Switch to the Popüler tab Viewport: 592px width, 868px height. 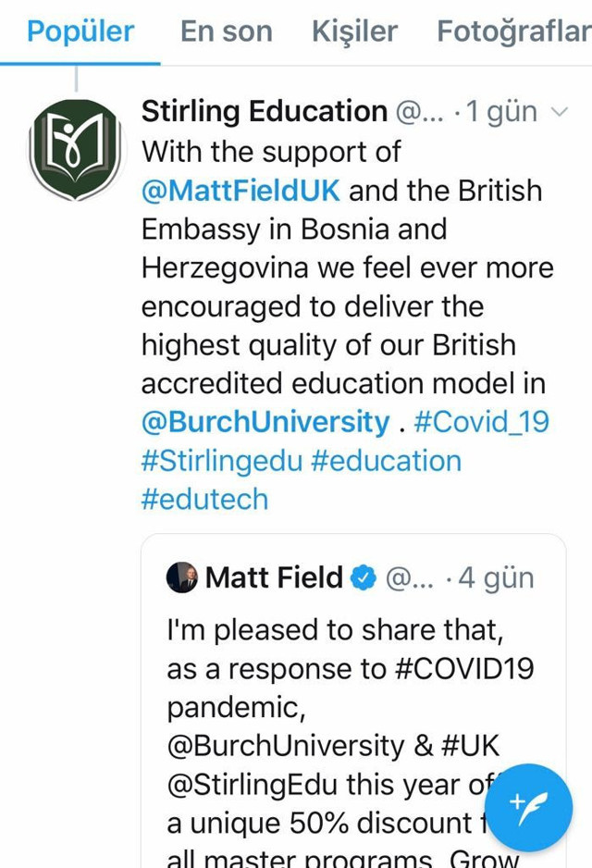(80, 31)
